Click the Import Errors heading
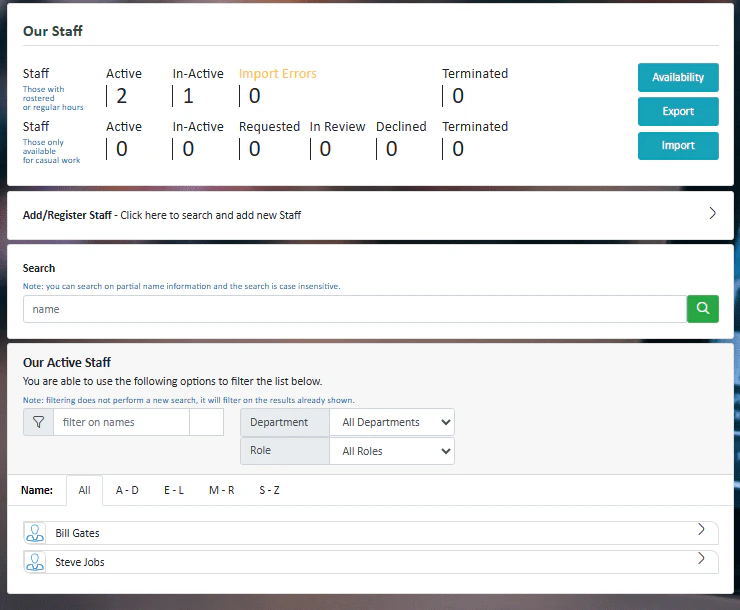740x610 pixels. coord(278,74)
